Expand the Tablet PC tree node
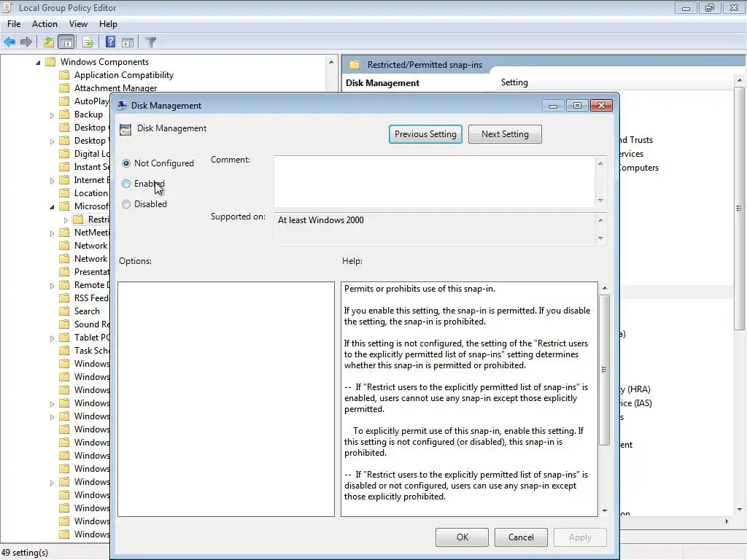 [x=52, y=338]
